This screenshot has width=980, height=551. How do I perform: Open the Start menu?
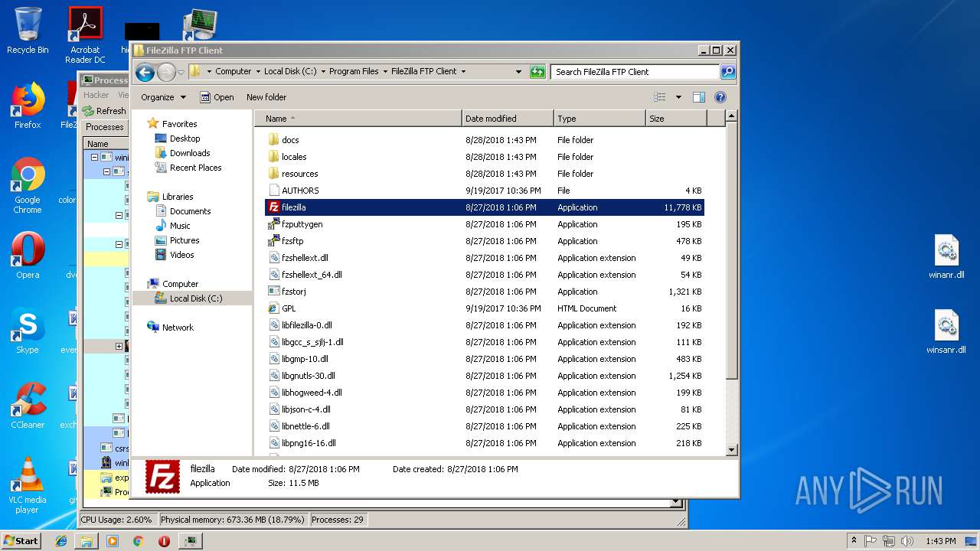click(x=21, y=540)
